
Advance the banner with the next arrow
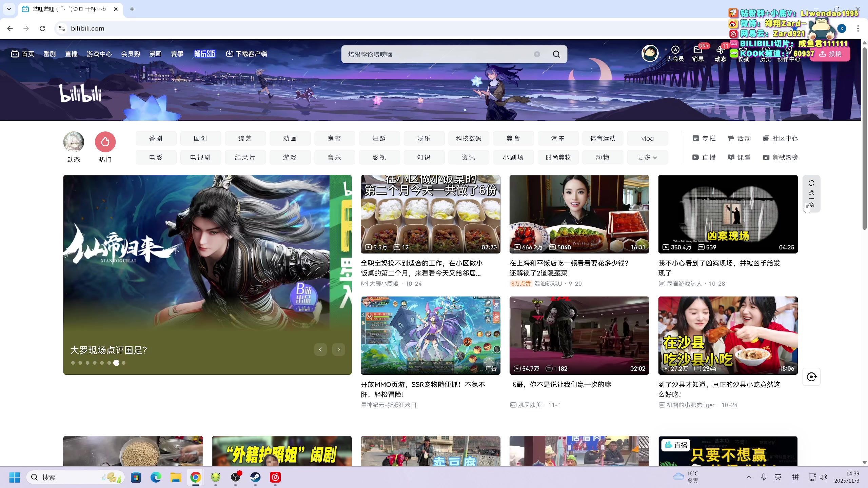338,349
